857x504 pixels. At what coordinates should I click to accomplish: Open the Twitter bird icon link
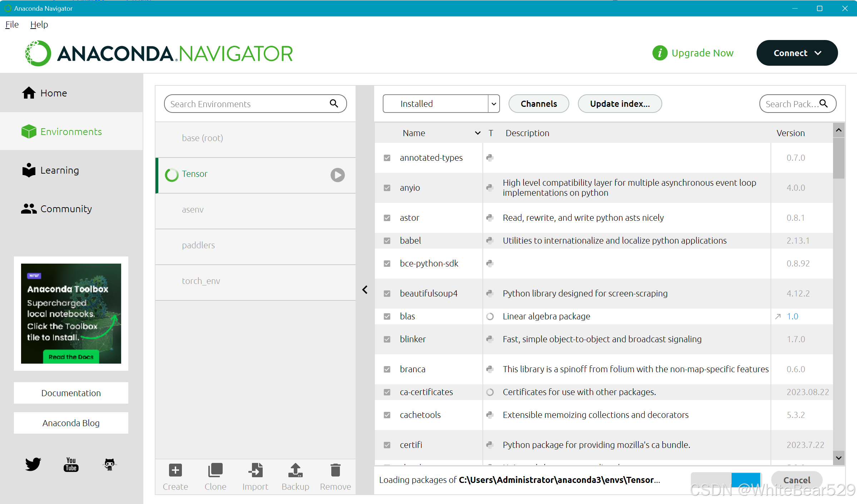[33, 464]
